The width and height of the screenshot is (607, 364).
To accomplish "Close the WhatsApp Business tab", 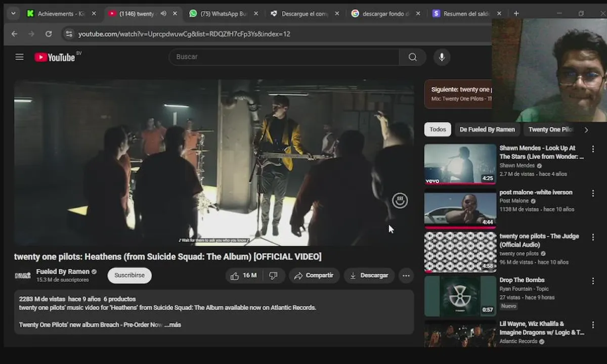I will [255, 14].
